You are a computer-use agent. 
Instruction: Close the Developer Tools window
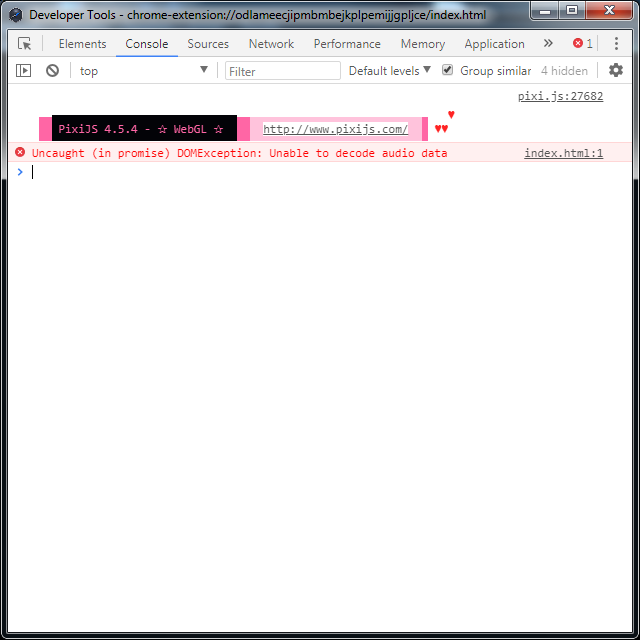pos(609,11)
